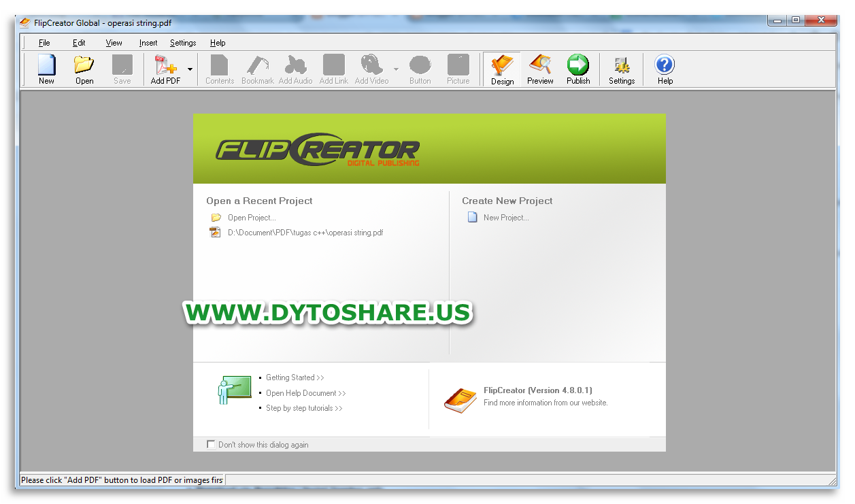Check Don't show this dialog again

point(211,444)
